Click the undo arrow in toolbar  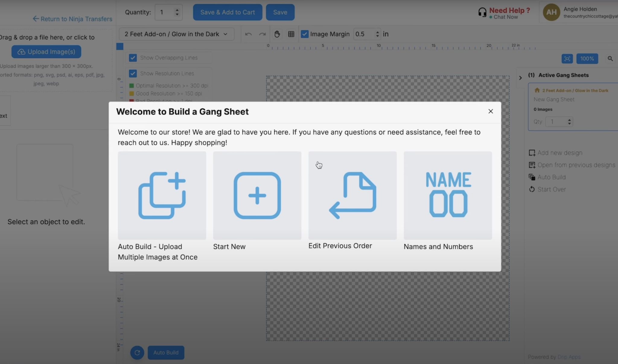click(248, 34)
